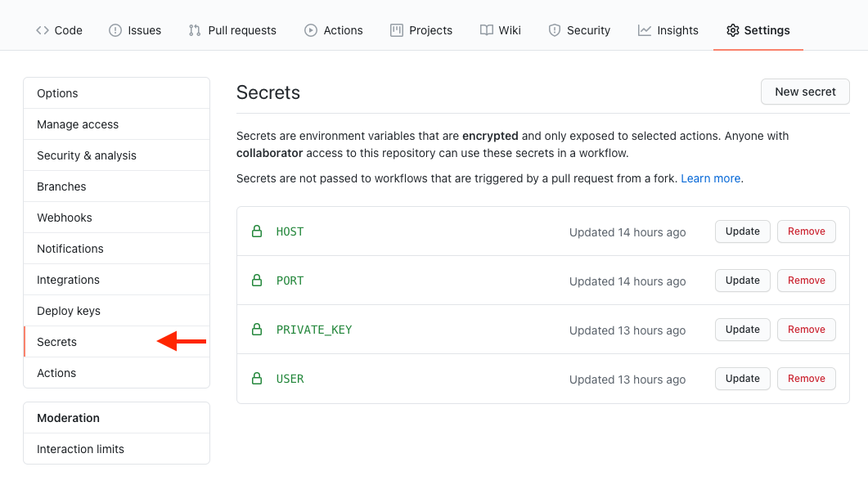Viewport: 868px width, 485px height.
Task: Open the Pull requests tab
Action: coord(232,30)
